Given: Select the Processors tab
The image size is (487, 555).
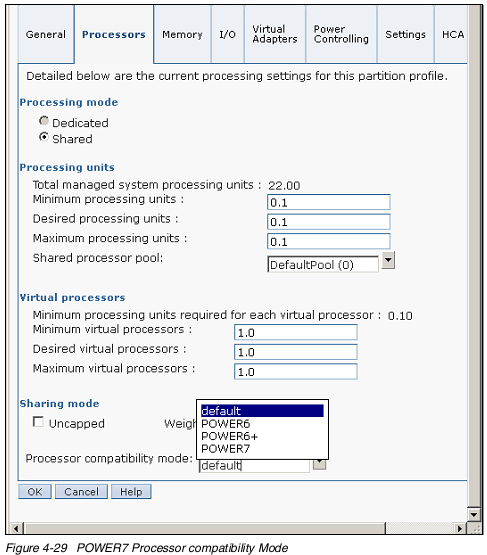Looking at the screenshot, I should (x=114, y=35).
